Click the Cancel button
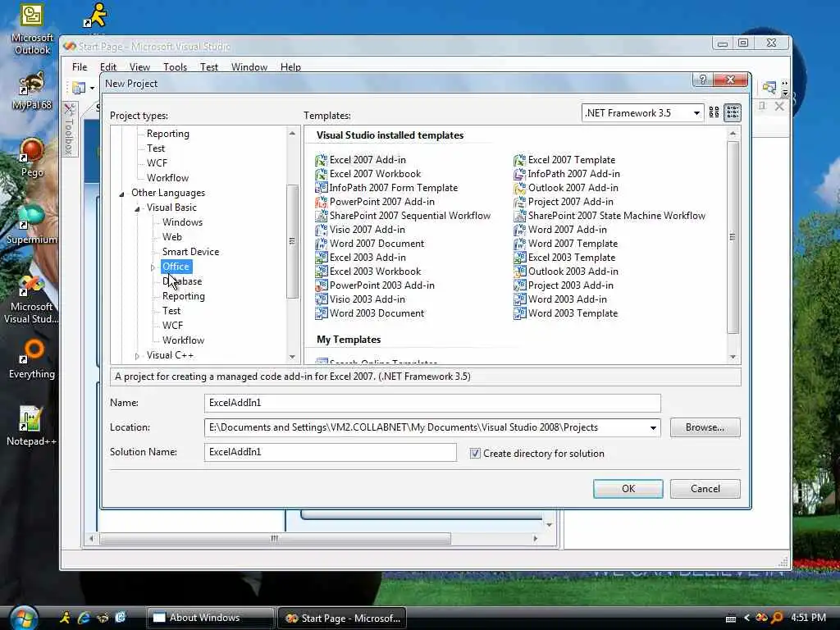Viewport: 840px width, 630px height. tap(705, 489)
